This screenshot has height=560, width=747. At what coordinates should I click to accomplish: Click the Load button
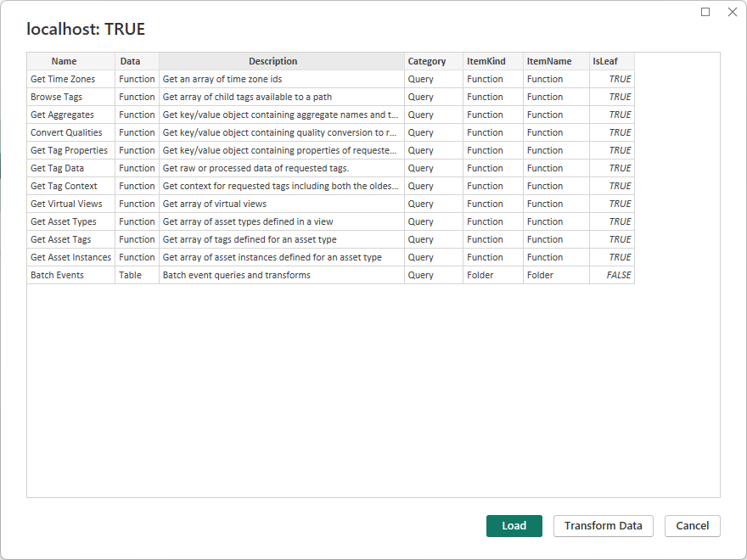(514, 526)
